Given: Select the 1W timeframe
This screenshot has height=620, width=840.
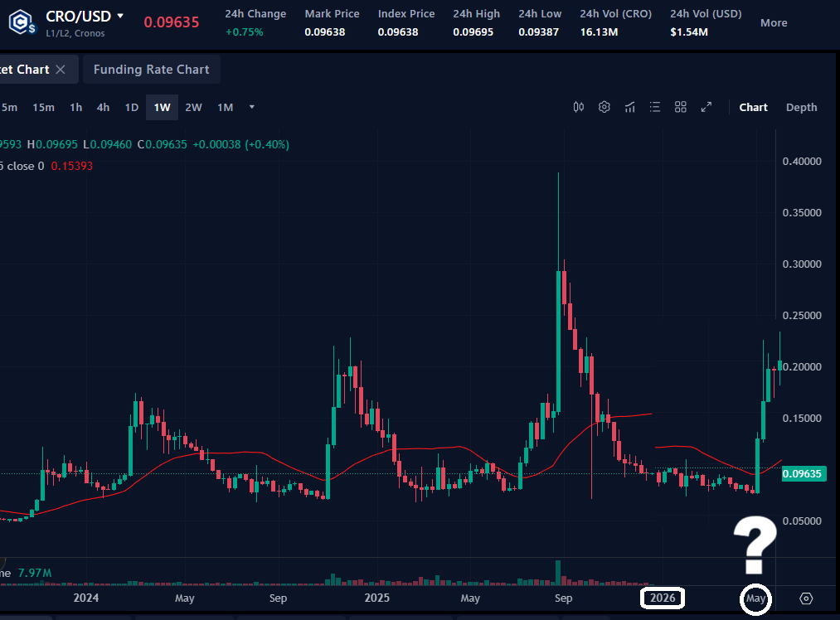Looking at the screenshot, I should coord(162,107).
